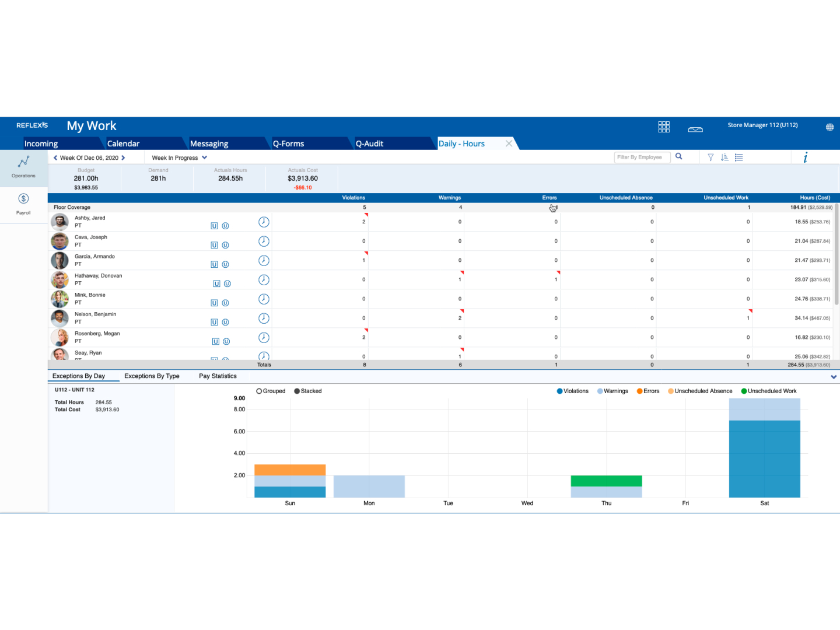The image size is (840, 630).
Task: Sort by Unscheduled Absence column header
Action: coord(626,198)
